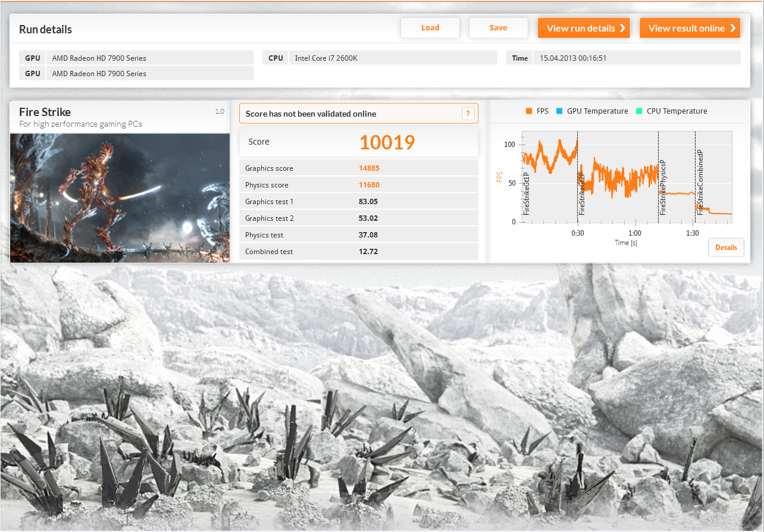Viewport: 764px width, 532px height.
Task: Click the Combined test label
Action: pos(269,252)
